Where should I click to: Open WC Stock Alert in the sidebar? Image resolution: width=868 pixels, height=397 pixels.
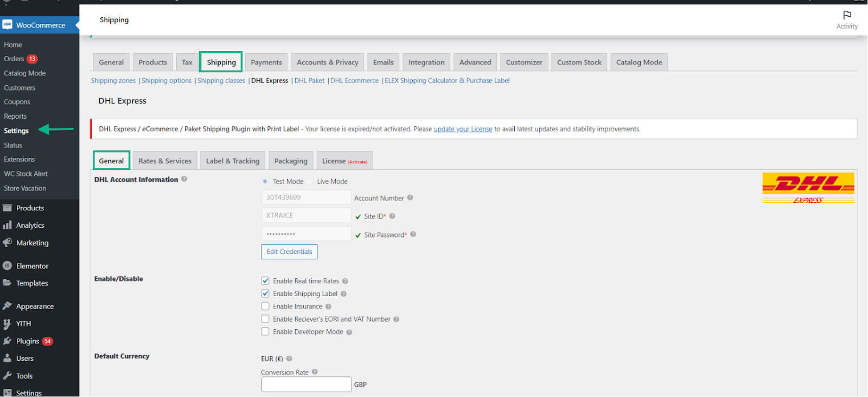[26, 174]
